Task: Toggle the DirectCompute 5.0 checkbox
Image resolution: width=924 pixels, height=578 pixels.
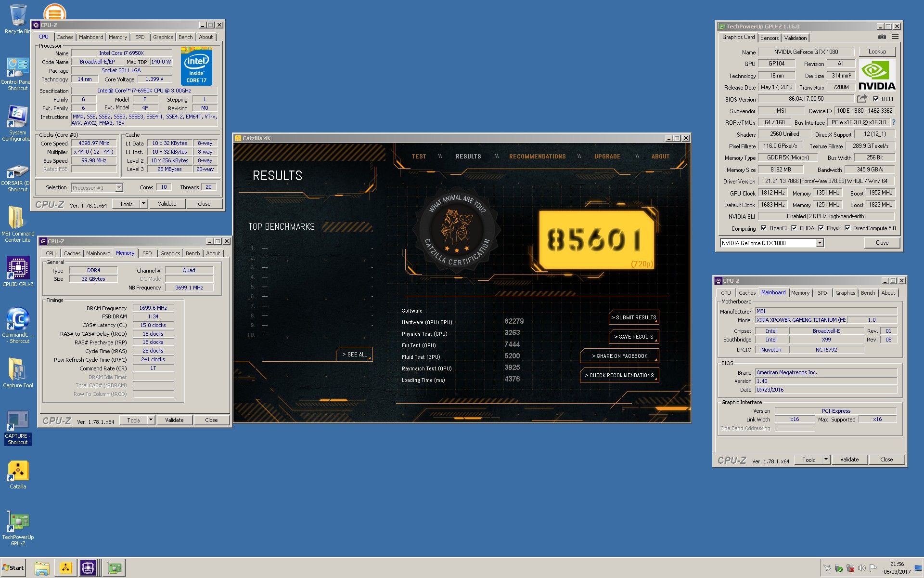Action: (847, 228)
